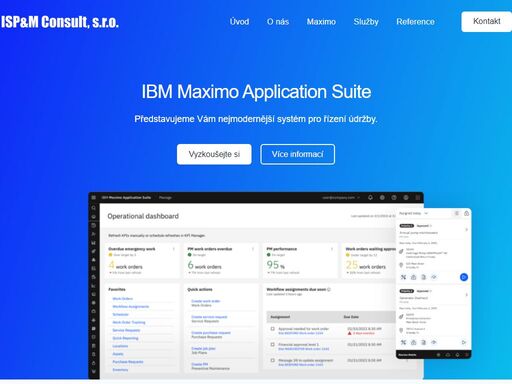The width and height of the screenshot is (512, 384).
Task: Expand the Assigned work dropdown in the mobile panel
Action: pyautogui.click(x=413, y=213)
